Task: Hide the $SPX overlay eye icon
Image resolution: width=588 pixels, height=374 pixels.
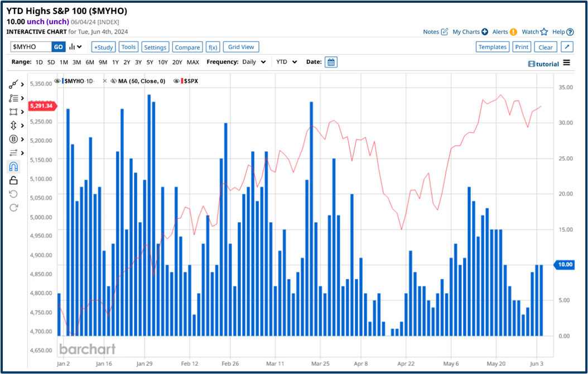Action: click(176, 81)
